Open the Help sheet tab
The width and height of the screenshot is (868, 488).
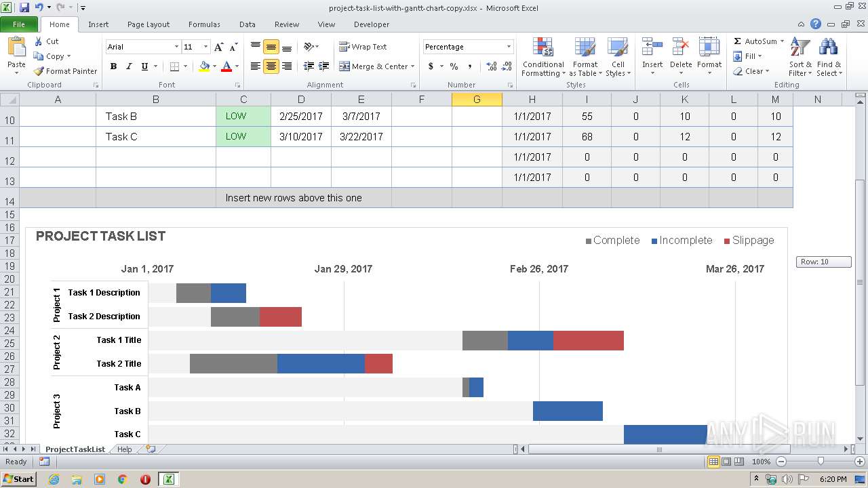pyautogui.click(x=125, y=449)
